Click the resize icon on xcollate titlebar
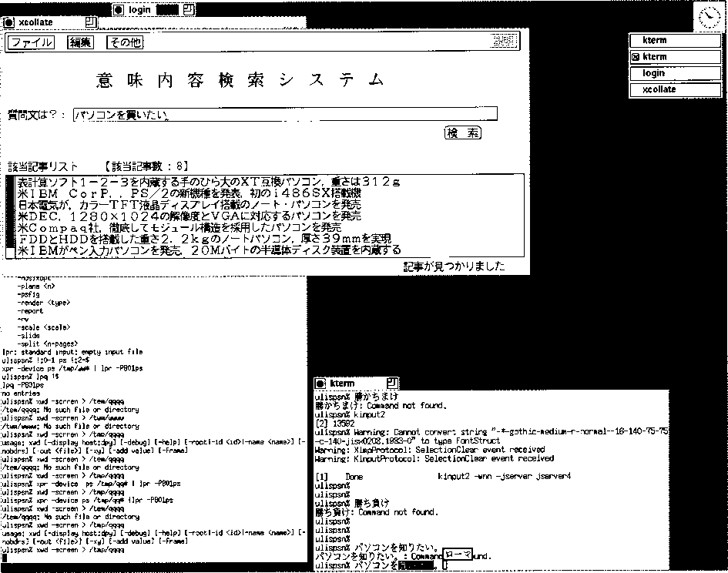This screenshot has height=573, width=728. click(x=91, y=22)
